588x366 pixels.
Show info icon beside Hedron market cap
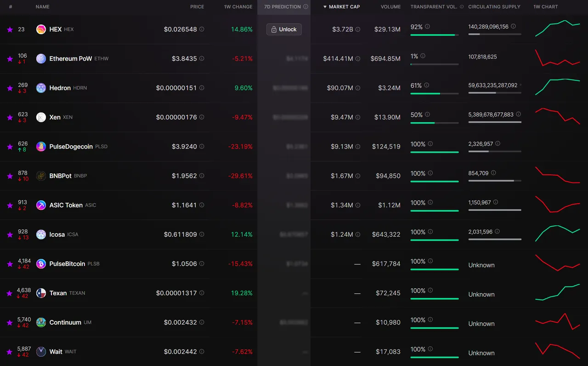point(358,88)
